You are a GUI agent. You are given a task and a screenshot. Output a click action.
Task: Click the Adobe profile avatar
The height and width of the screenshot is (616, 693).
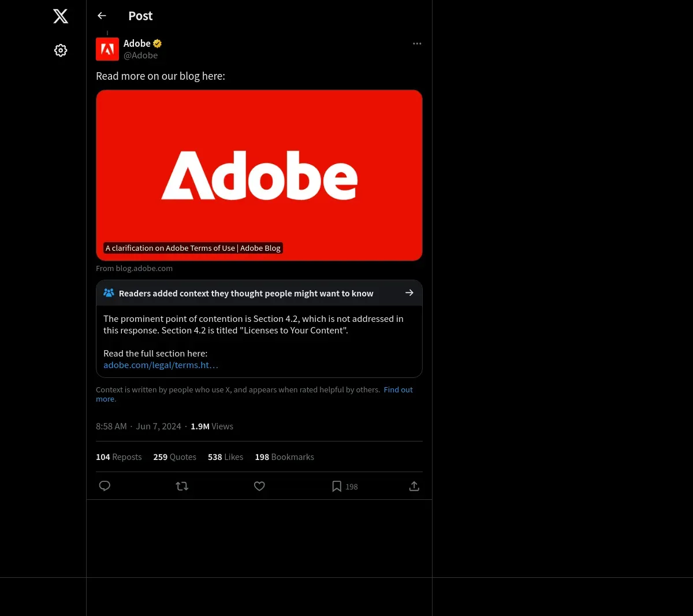click(107, 49)
